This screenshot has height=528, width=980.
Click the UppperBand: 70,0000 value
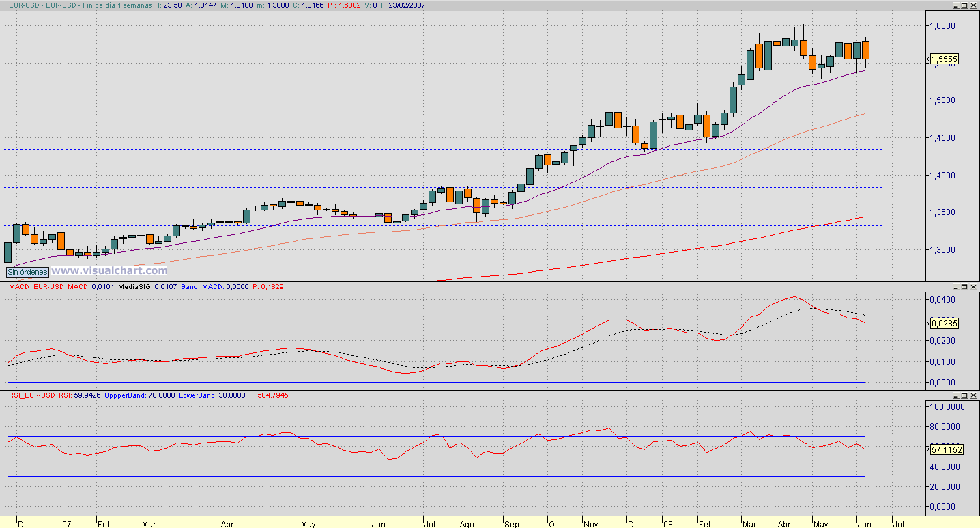click(x=140, y=395)
